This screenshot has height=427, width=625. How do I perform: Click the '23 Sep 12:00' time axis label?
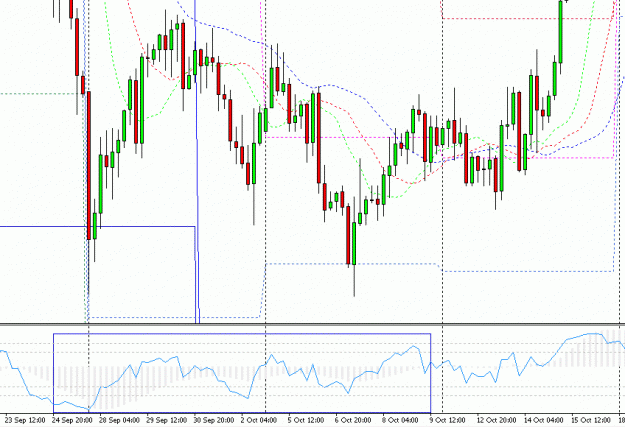click(25, 420)
